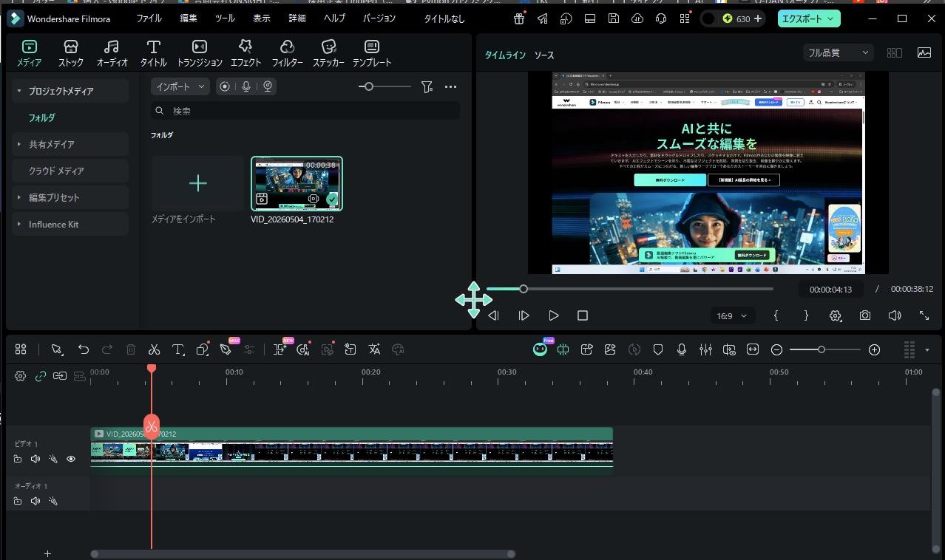The height and width of the screenshot is (560, 945).
Task: Click the marker shield icon
Action: pos(658,349)
